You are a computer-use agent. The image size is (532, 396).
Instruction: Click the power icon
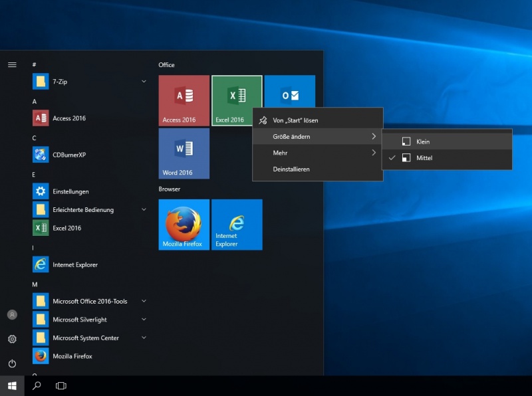pyautogui.click(x=12, y=363)
